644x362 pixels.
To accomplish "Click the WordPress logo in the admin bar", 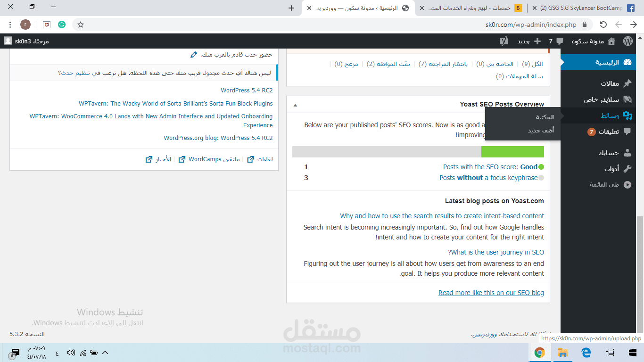I will coord(628,41).
